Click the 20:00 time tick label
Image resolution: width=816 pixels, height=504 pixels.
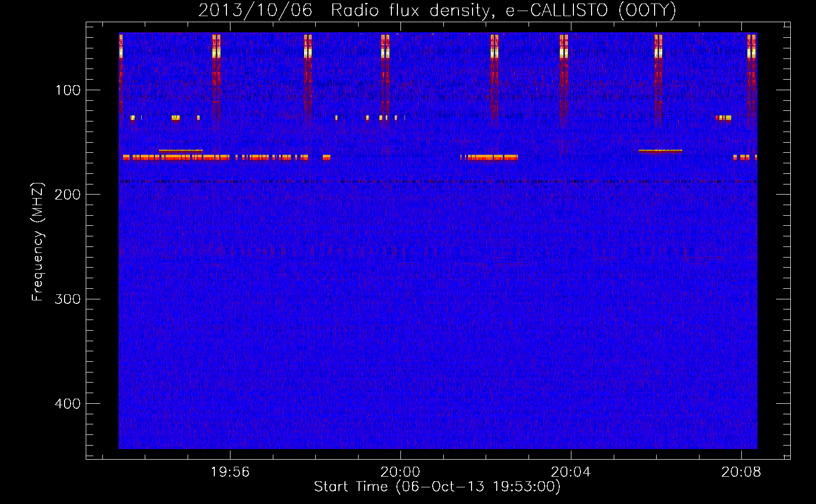click(x=400, y=472)
